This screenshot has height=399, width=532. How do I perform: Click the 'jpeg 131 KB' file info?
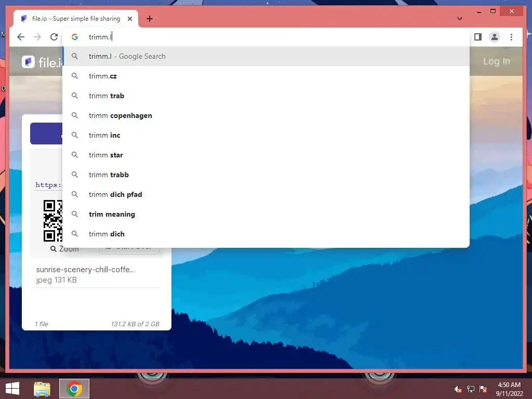(56, 280)
